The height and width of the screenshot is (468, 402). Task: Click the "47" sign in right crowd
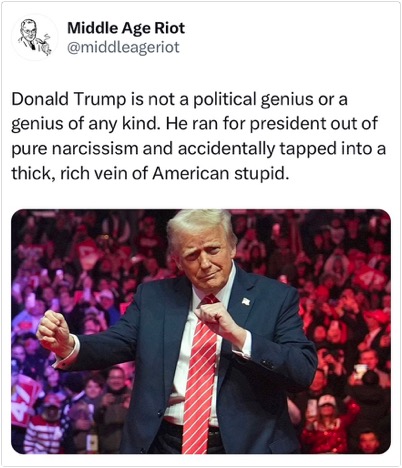[370, 278]
